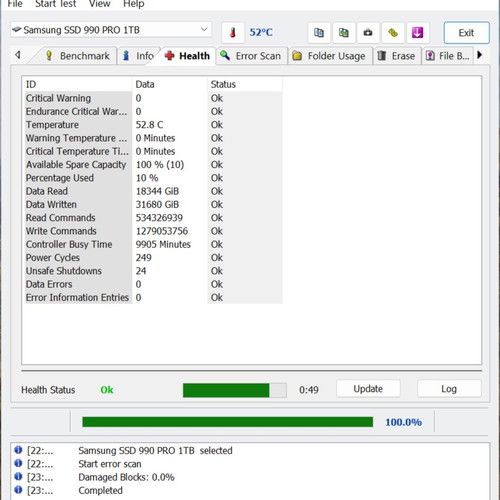Select the Percentage Used row
This screenshot has height=500, width=500.
(153, 178)
